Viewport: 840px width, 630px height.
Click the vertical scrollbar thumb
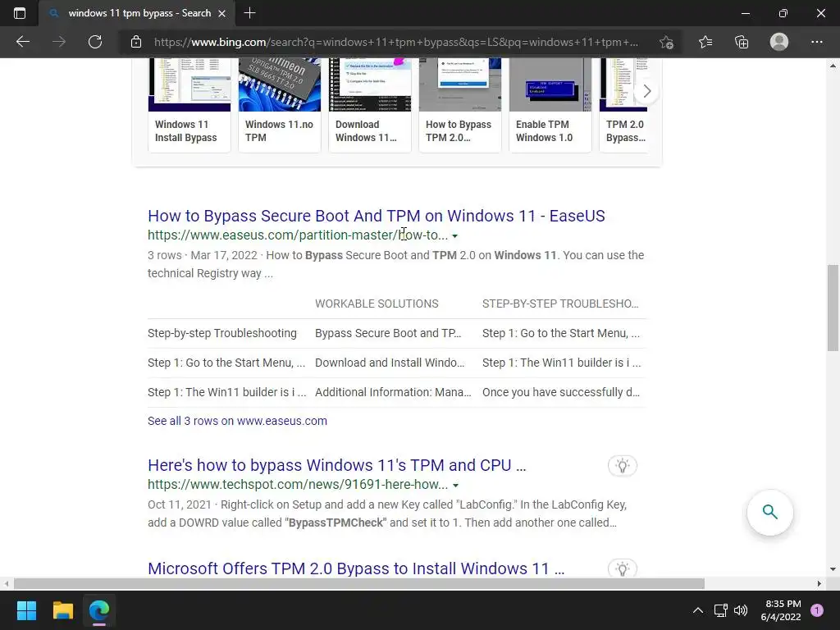point(833,308)
